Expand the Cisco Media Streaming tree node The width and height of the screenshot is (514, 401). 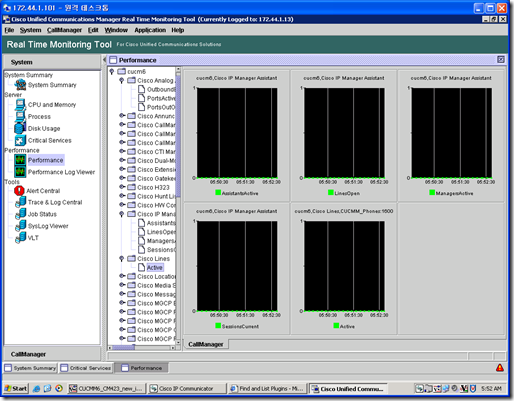pyautogui.click(x=122, y=285)
